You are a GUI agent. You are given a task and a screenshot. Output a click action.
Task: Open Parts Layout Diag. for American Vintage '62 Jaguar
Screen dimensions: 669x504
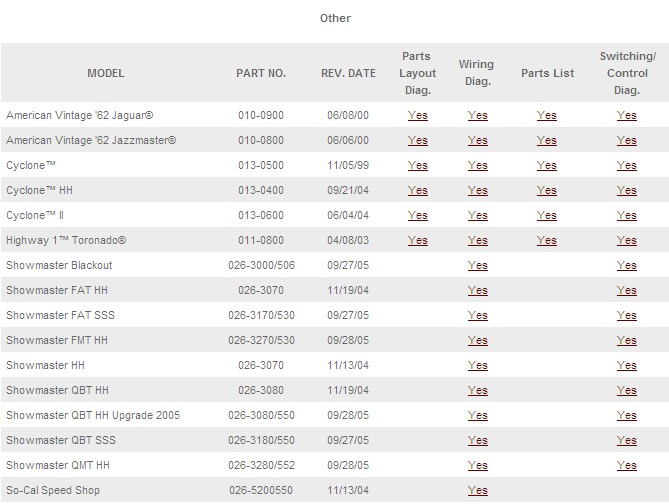pyautogui.click(x=417, y=115)
